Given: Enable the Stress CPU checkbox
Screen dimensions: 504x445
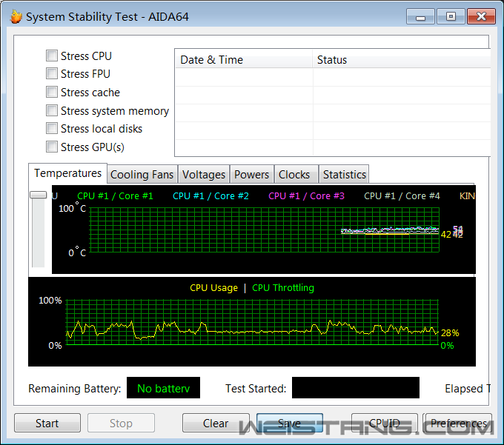Looking at the screenshot, I should (52, 56).
